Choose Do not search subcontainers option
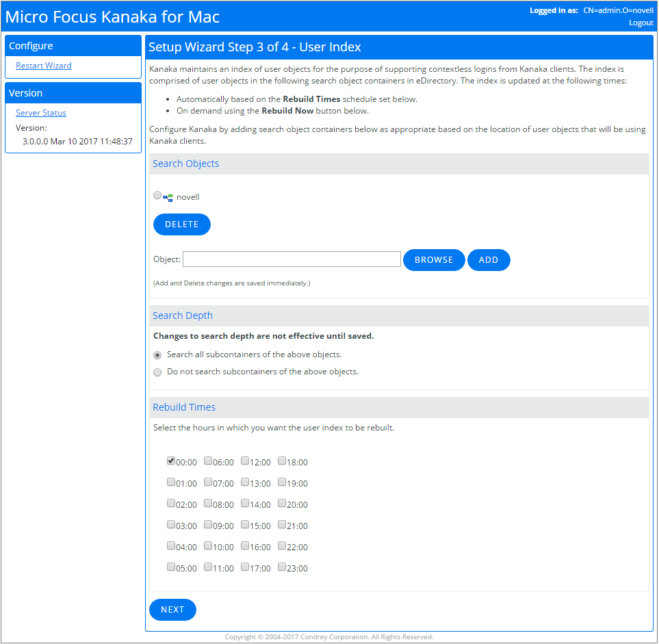The image size is (659, 644). pyautogui.click(x=157, y=372)
